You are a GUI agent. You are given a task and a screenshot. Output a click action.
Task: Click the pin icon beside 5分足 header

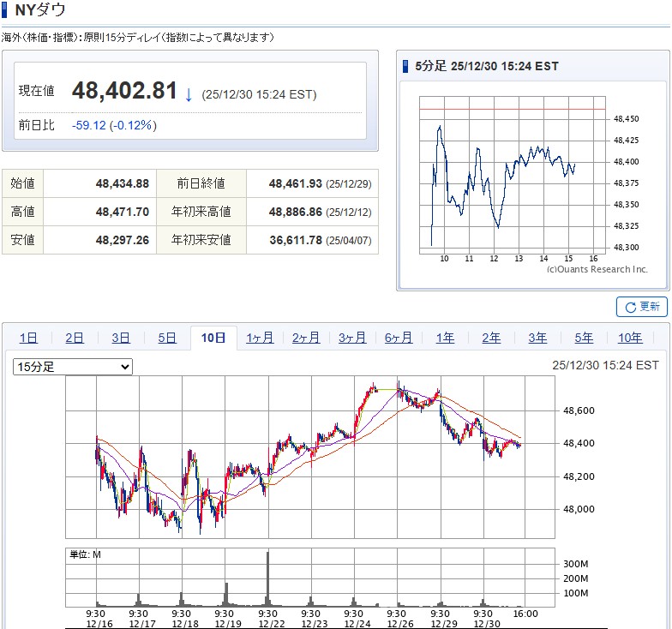(406, 66)
